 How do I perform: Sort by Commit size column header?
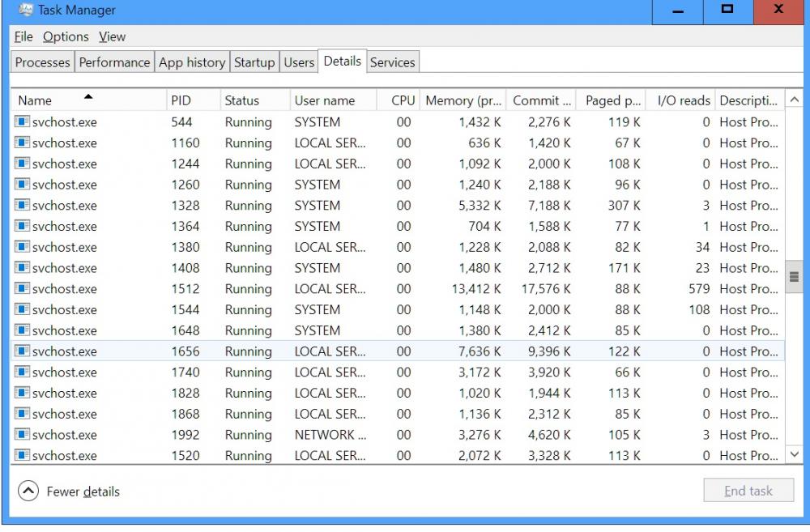click(x=541, y=100)
